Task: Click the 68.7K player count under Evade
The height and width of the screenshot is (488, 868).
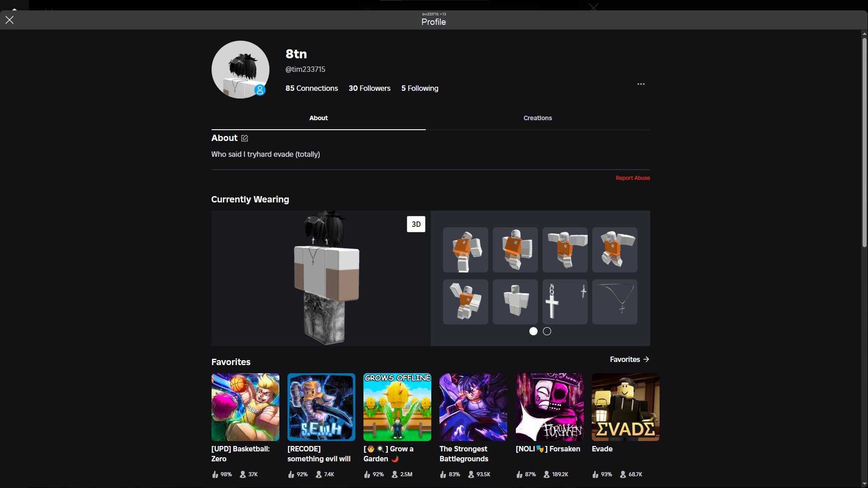Action: point(631,474)
